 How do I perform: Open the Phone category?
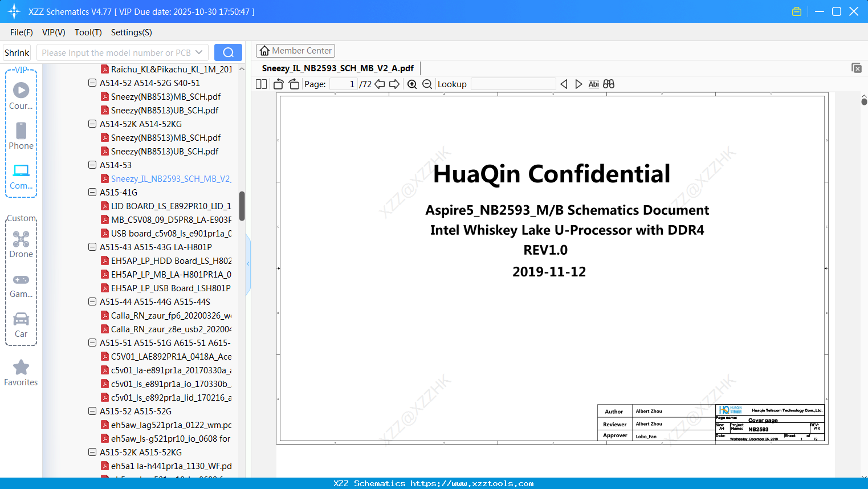tap(21, 136)
